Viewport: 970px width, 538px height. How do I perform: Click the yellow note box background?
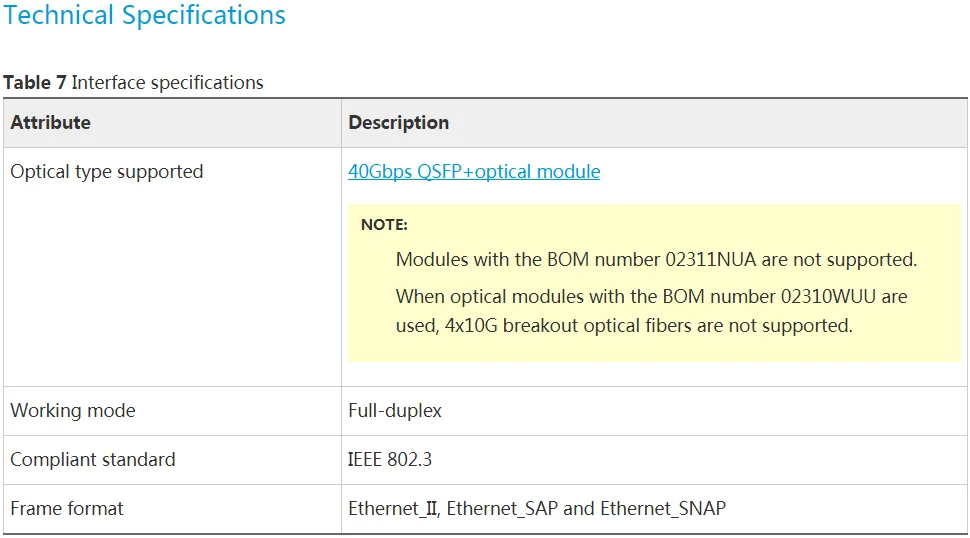tap(654, 283)
